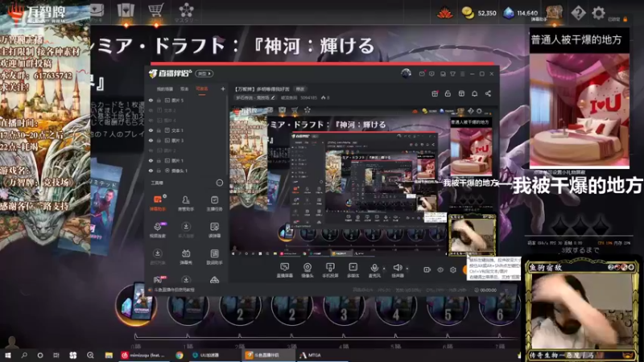Viewport: 644px width, 362px height.
Task: Click the layer list scrollbar
Action: pos(227,135)
